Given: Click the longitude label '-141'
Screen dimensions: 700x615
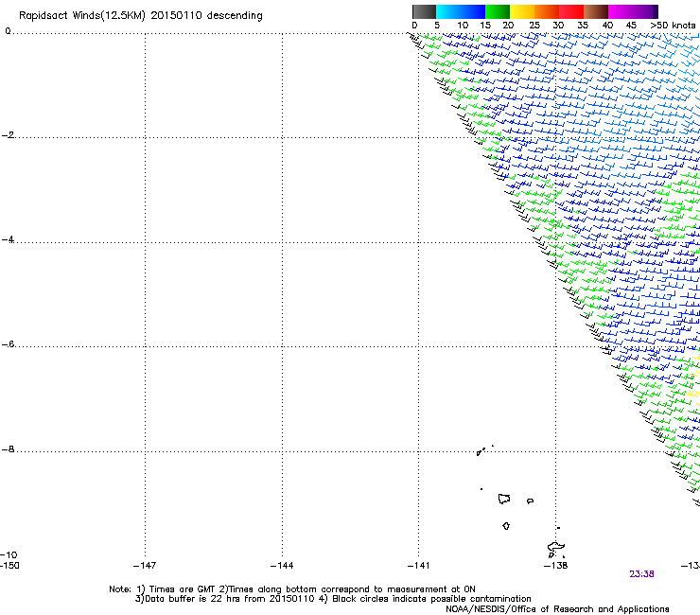Looking at the screenshot, I should (x=418, y=566).
